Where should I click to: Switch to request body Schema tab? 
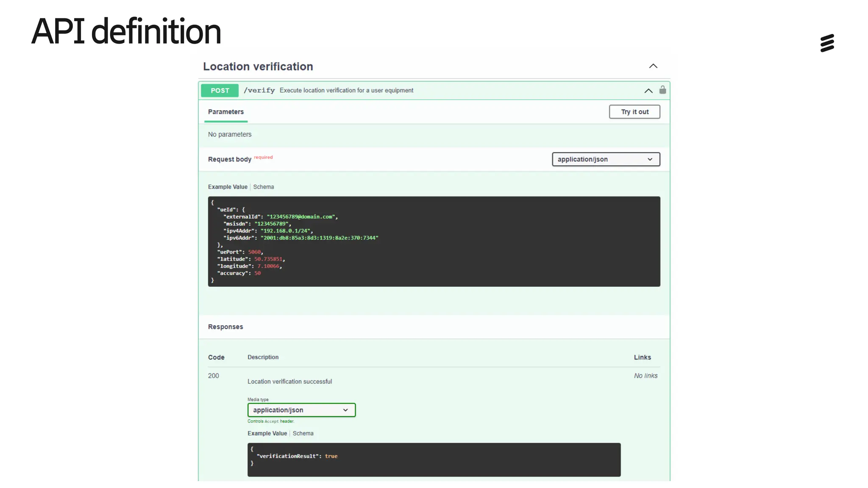click(x=263, y=187)
